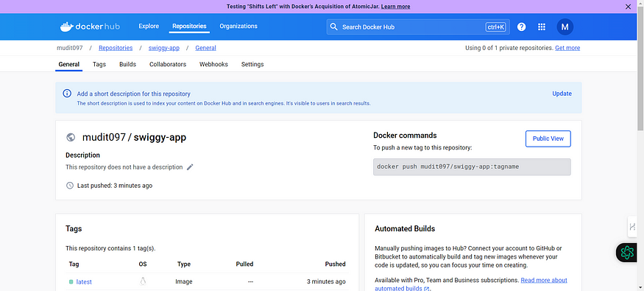Switch to the Webhooks tab
644x291 pixels.
point(213,64)
